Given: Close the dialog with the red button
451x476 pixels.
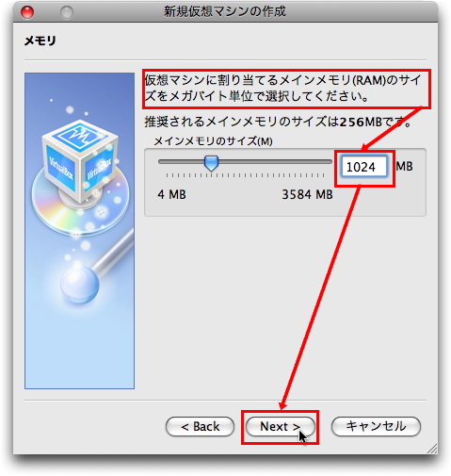Looking at the screenshot, I should coord(27,12).
